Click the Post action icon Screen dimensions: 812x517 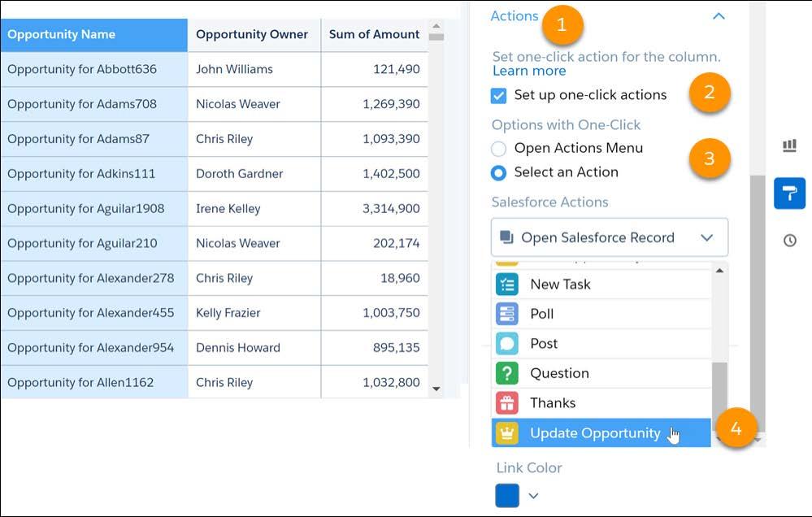[507, 344]
